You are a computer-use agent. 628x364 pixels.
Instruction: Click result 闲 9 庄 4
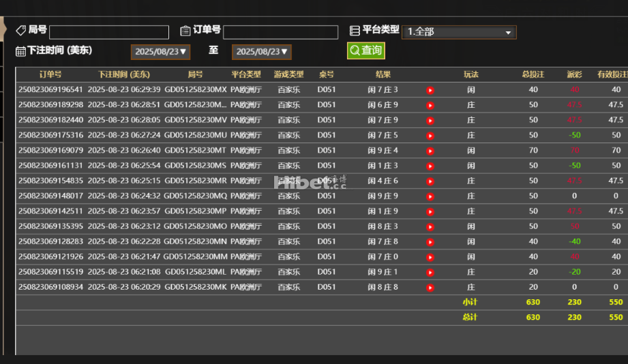(x=383, y=151)
